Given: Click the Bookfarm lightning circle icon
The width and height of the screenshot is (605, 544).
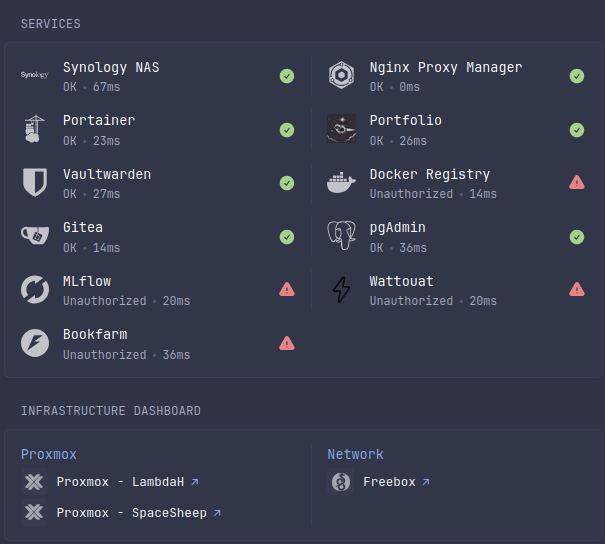Looking at the screenshot, I should click(35, 343).
